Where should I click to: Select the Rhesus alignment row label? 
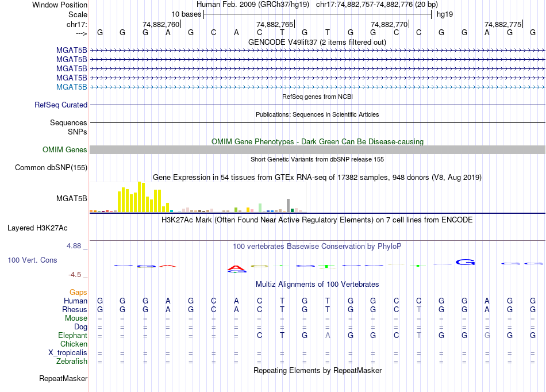[x=75, y=309]
